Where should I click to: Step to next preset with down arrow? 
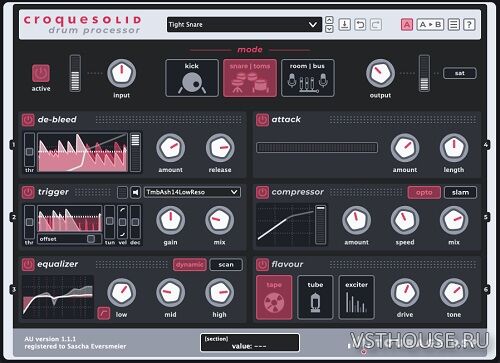coord(329,29)
